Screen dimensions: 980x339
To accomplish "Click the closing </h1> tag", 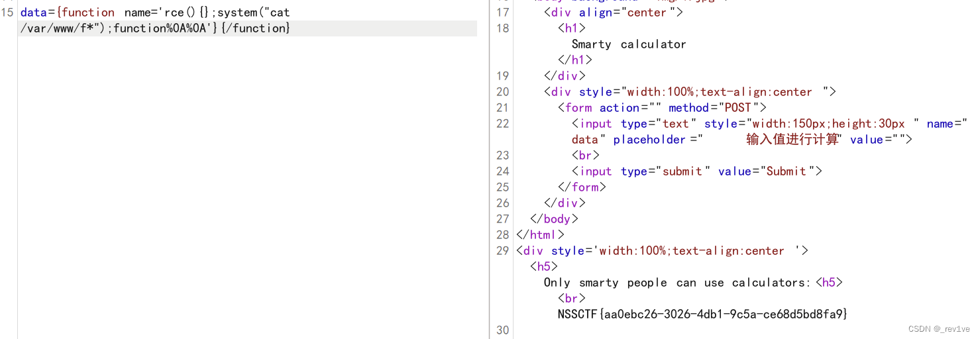I will (x=575, y=60).
